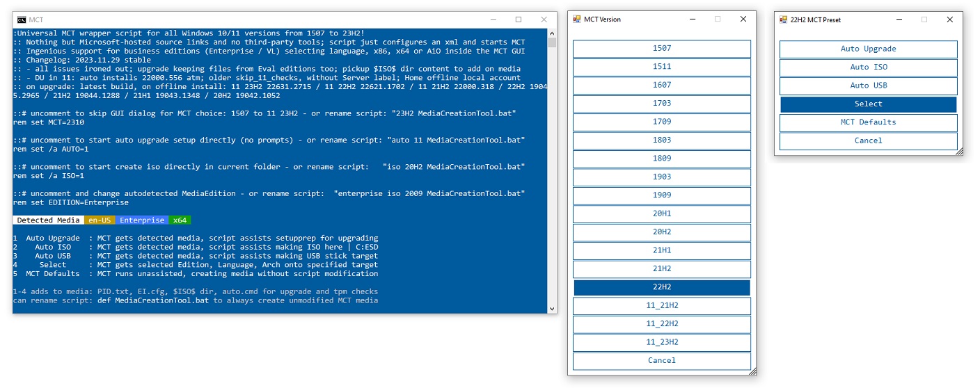Viewport: 980px width, 388px height.
Task: Select version 1709 in MCT Version
Action: coord(662,122)
